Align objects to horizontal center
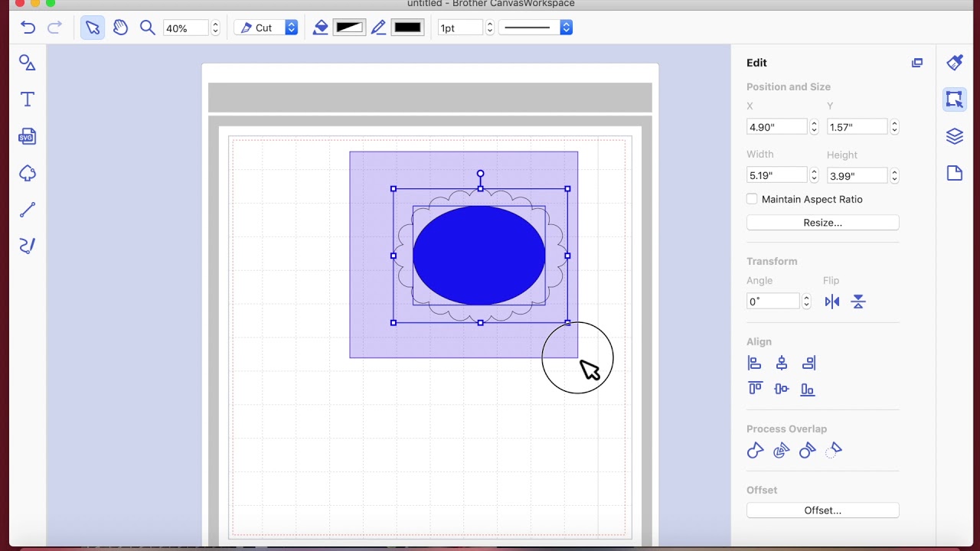This screenshot has width=980, height=551. pyautogui.click(x=782, y=364)
